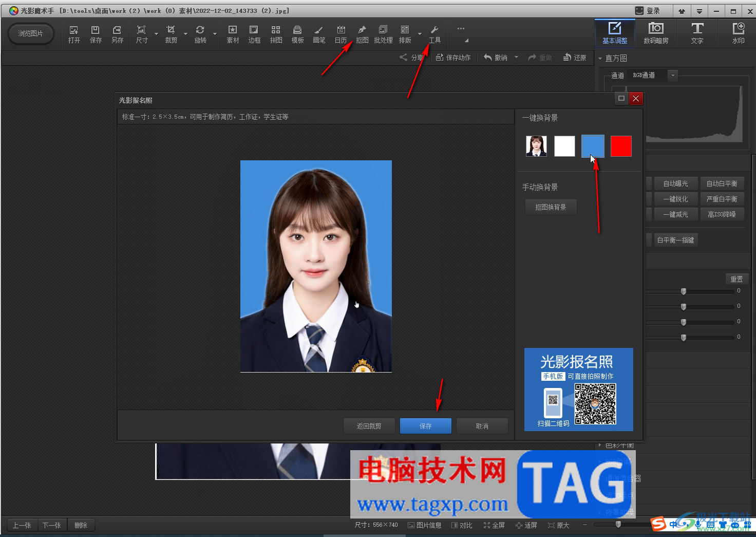Click the 抠图 cutout tool icon
Viewport: 756px width, 537px height.
pyautogui.click(x=362, y=34)
